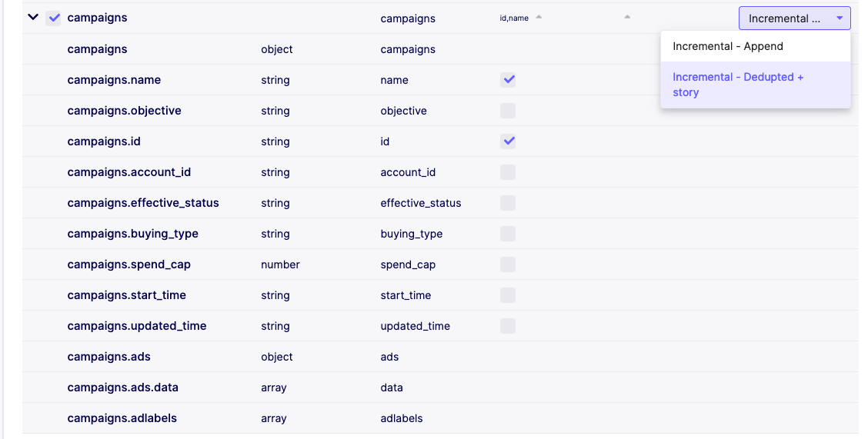Click the campaigns stream name in header row
Image resolution: width=868 pixels, height=439 pixels.
click(97, 18)
